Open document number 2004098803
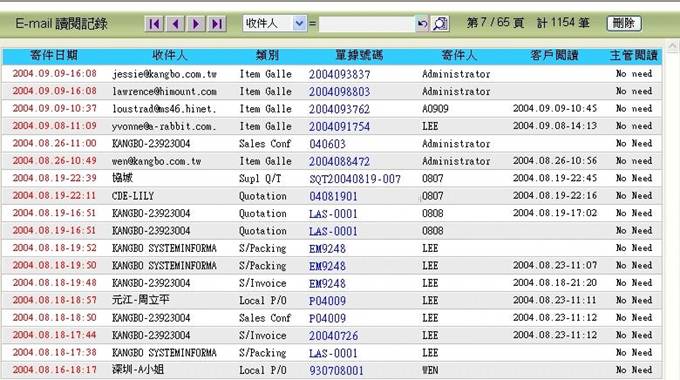This screenshot has height=380, width=680. coord(340,92)
